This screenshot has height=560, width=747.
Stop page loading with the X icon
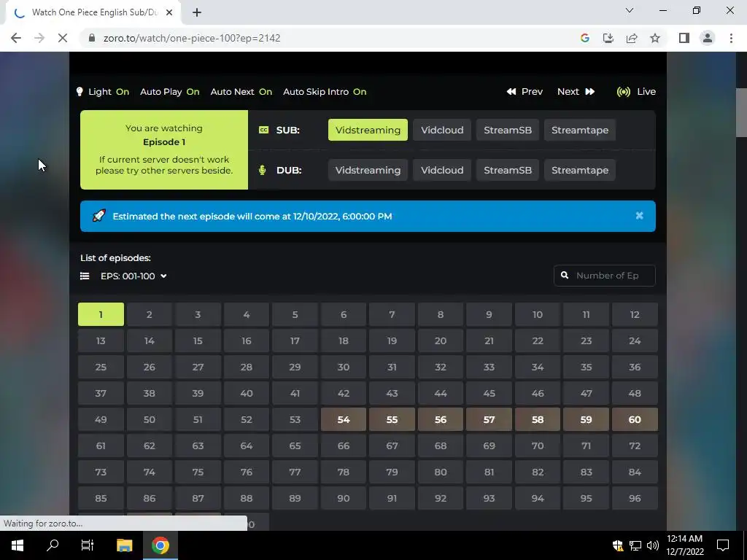(x=63, y=38)
